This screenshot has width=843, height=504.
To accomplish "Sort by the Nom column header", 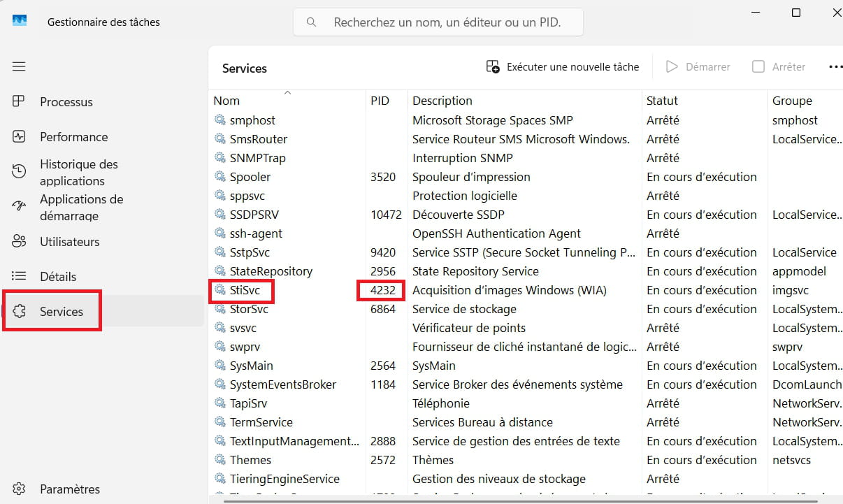I will click(226, 101).
